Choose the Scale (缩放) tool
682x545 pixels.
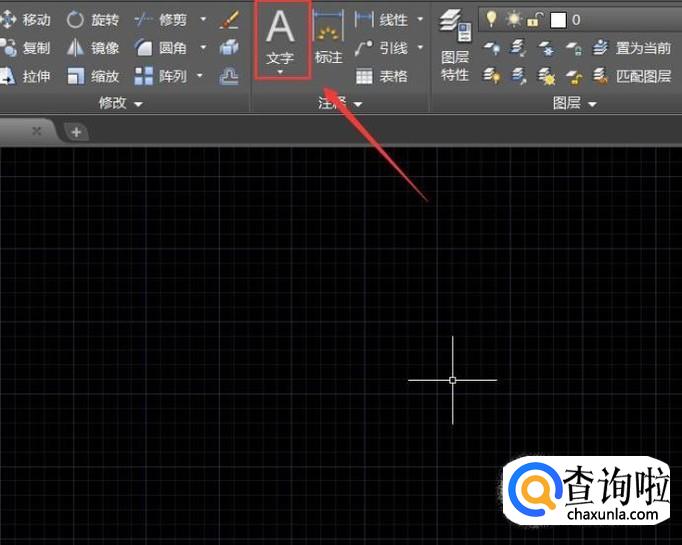coord(92,77)
